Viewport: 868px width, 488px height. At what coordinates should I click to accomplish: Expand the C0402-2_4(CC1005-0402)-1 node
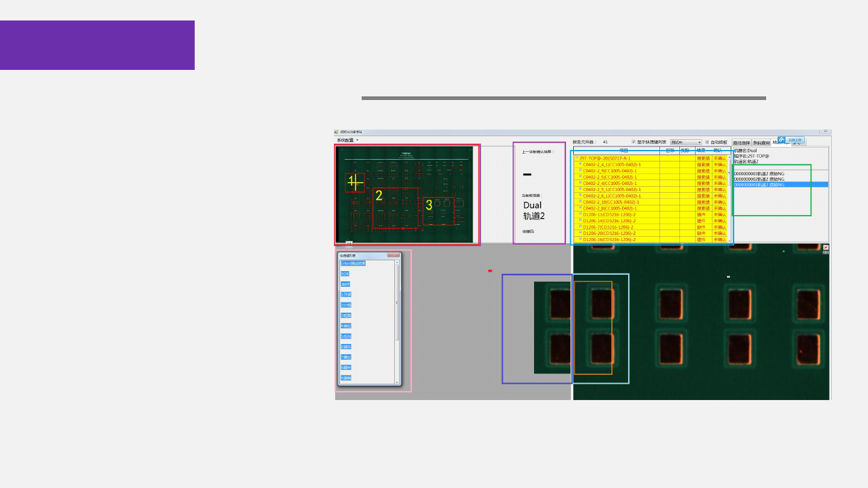tap(580, 183)
